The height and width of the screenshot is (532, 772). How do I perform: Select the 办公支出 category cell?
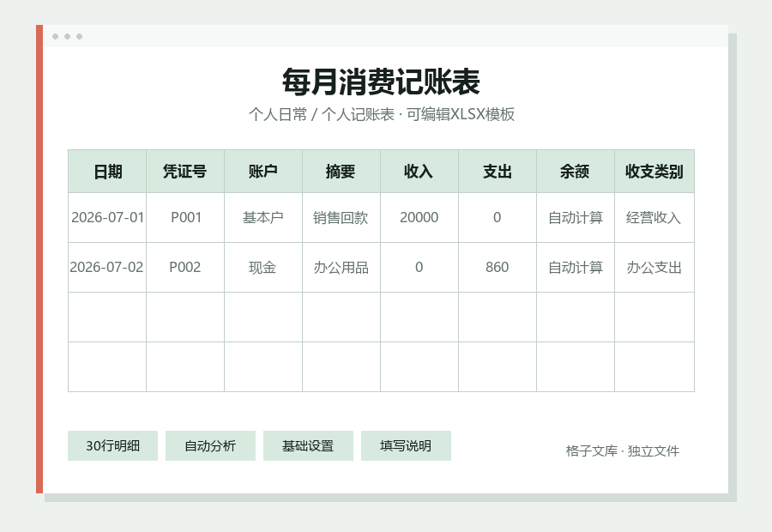(x=654, y=268)
